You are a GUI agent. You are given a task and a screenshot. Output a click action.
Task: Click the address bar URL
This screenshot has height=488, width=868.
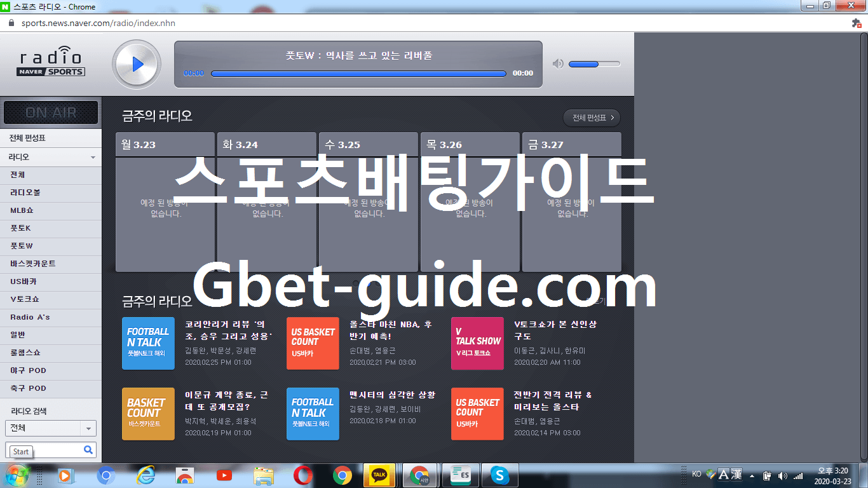[98, 23]
